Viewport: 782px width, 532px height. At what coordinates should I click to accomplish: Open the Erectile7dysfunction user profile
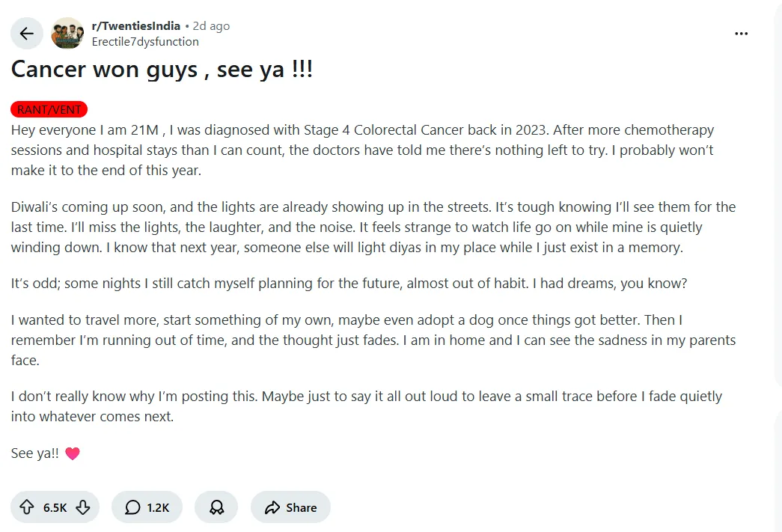click(x=144, y=42)
